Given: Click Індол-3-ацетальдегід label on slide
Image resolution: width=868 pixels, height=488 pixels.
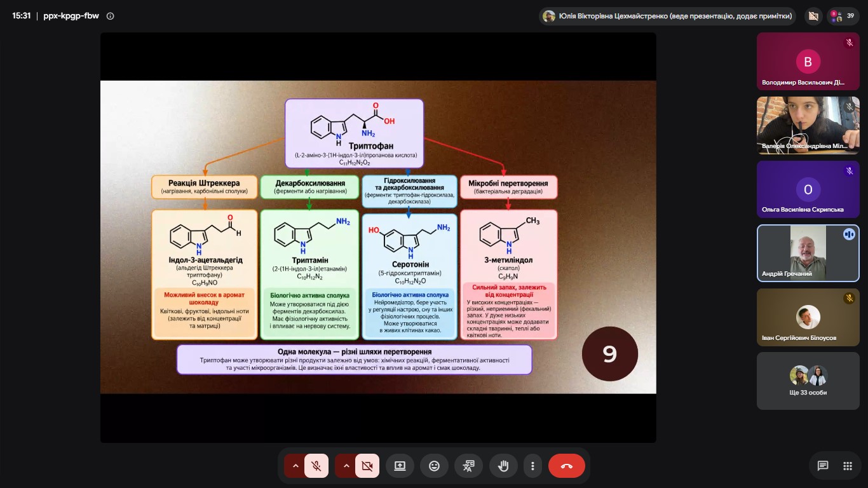Looking at the screenshot, I should coord(205,260).
